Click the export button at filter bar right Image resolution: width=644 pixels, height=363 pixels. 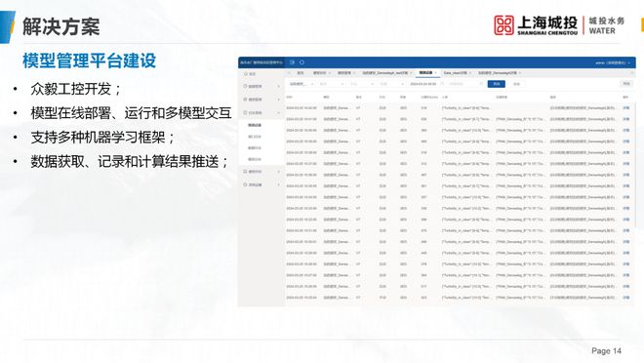point(626,84)
